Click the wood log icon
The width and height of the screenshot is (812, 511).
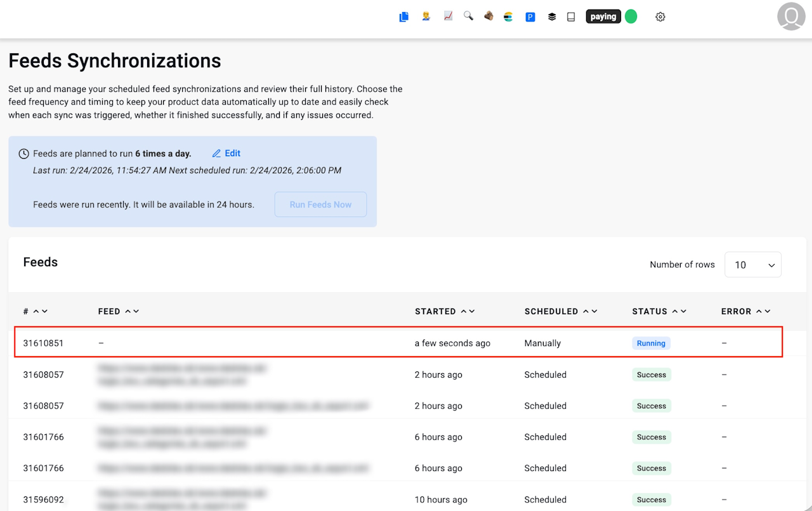[x=488, y=17]
